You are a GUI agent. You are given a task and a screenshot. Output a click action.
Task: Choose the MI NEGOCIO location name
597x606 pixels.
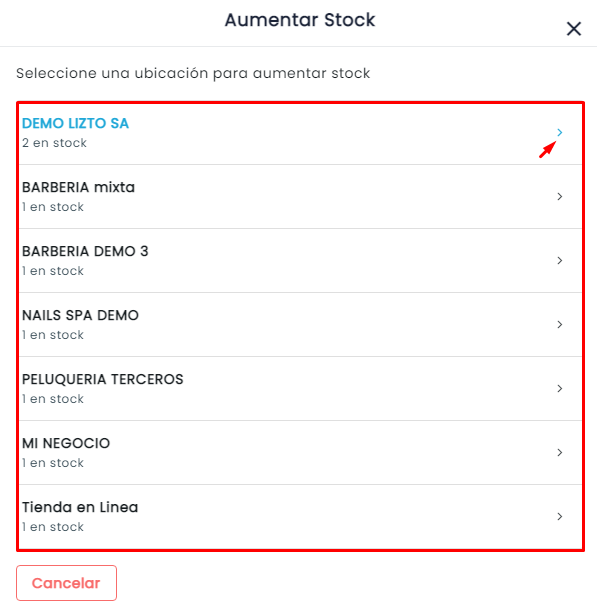(66, 443)
